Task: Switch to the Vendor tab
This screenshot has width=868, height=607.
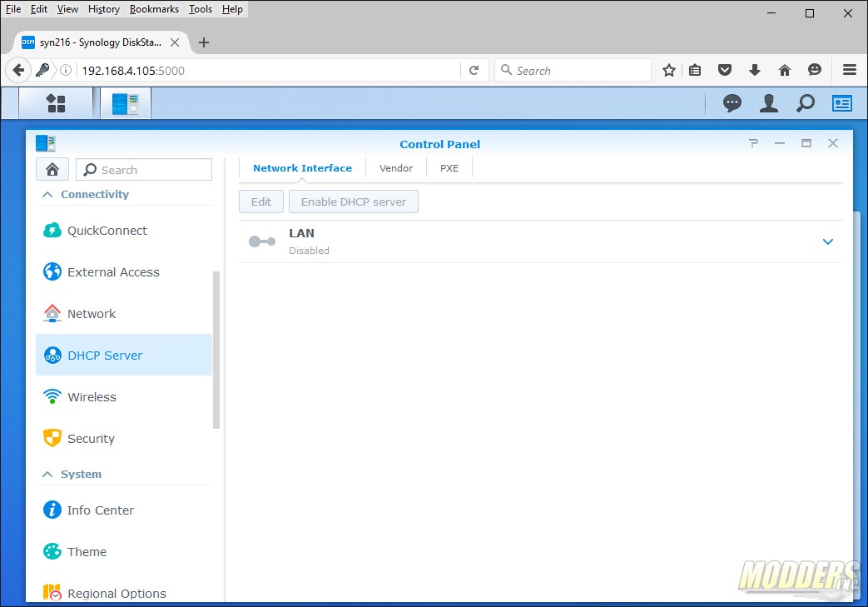Action: (396, 168)
